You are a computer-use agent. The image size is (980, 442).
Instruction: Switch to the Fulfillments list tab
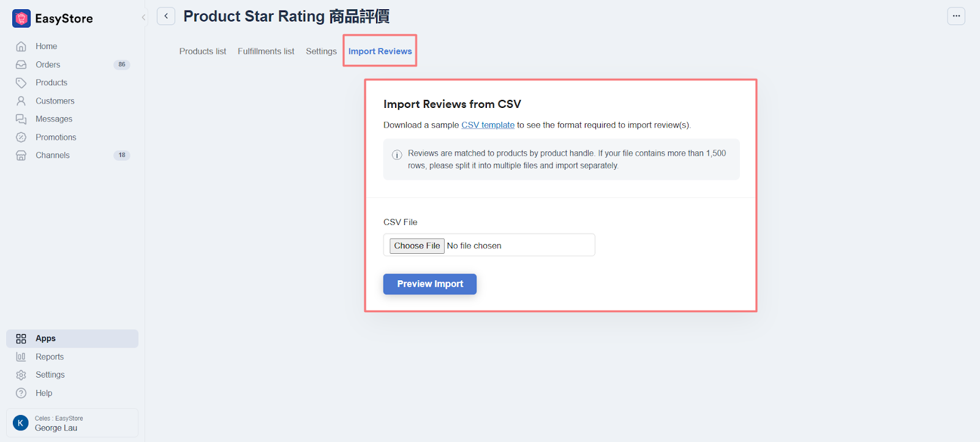pos(266,51)
